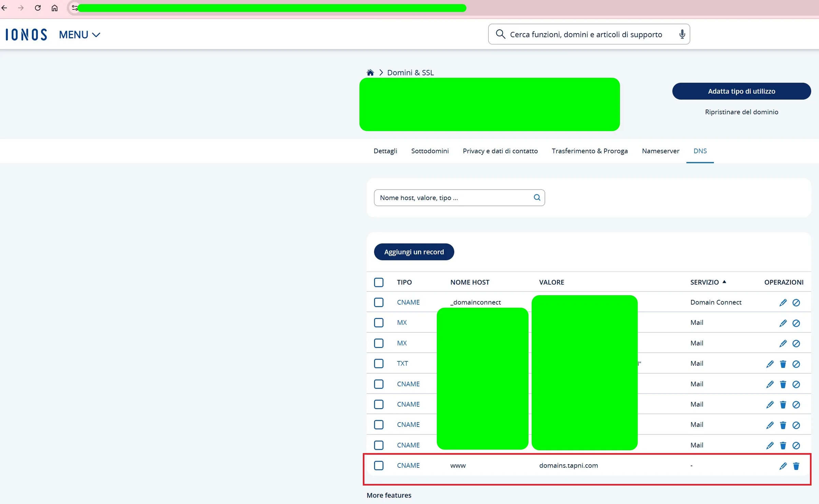This screenshot has height=504, width=819.
Task: Switch to the Nameserver tab
Action: coord(660,151)
